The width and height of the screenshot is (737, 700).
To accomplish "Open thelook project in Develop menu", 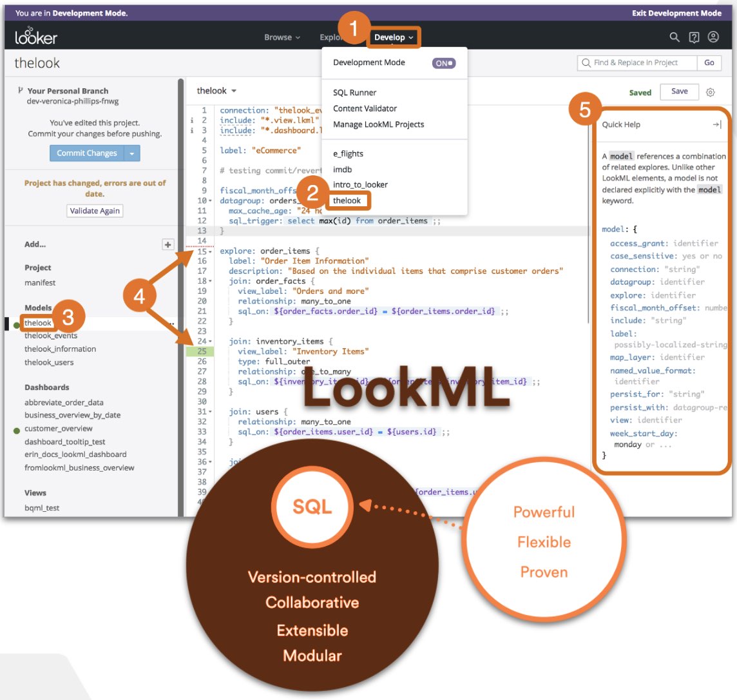I will [347, 200].
